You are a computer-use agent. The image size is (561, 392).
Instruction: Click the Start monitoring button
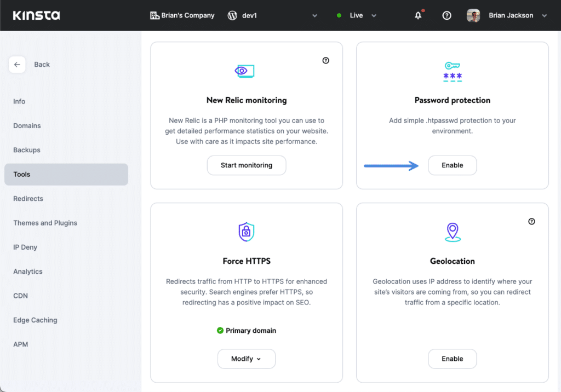247,165
